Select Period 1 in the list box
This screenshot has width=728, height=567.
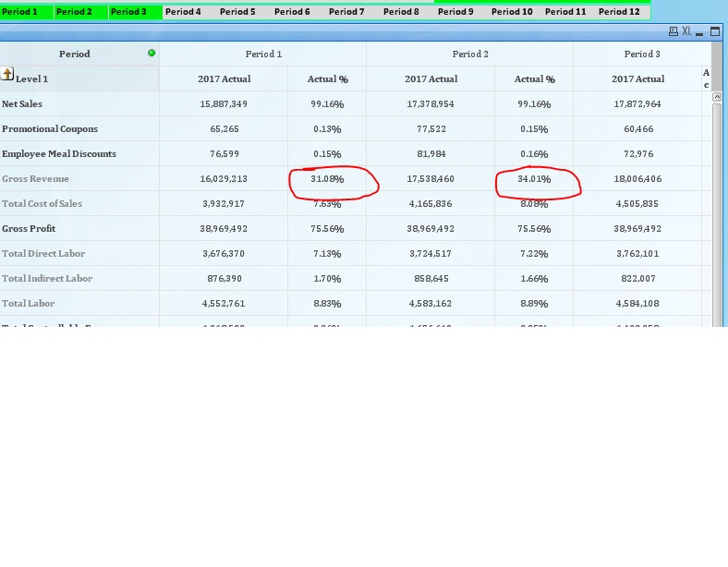click(x=27, y=12)
